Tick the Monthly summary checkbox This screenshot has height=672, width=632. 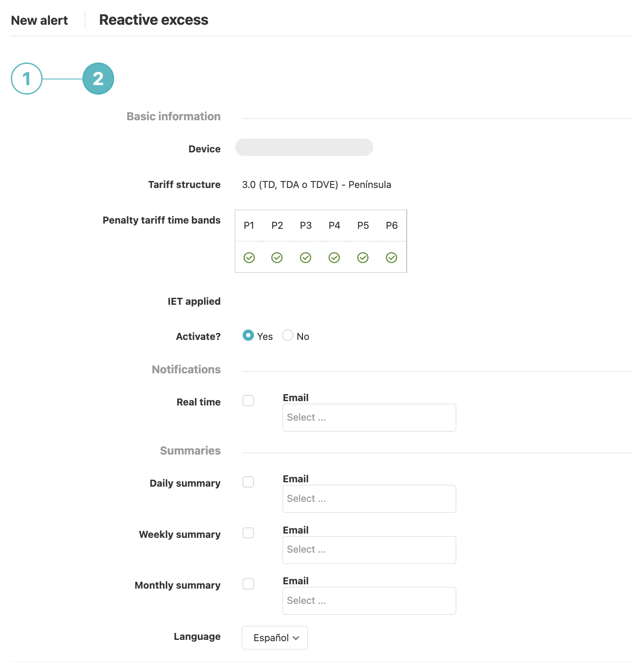[x=248, y=584]
